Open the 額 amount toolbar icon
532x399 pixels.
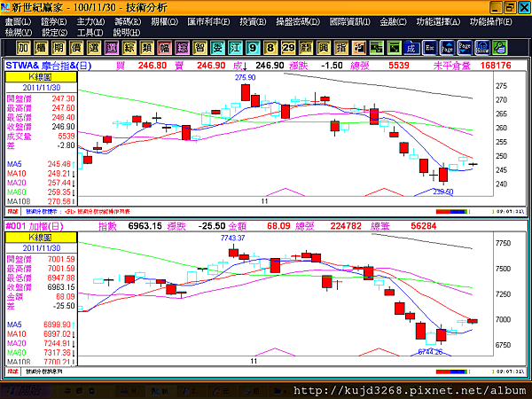(306, 48)
